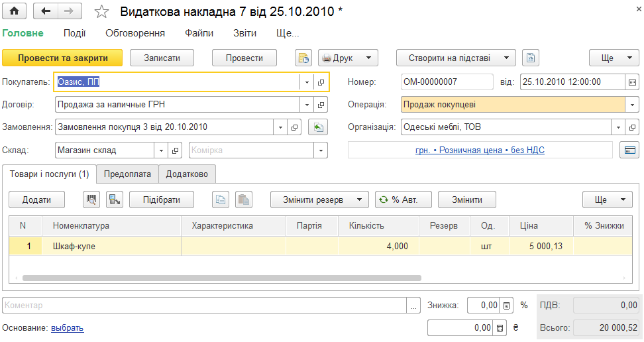Open the document movements report icon
This screenshot has height=342, width=644.
tap(303, 58)
